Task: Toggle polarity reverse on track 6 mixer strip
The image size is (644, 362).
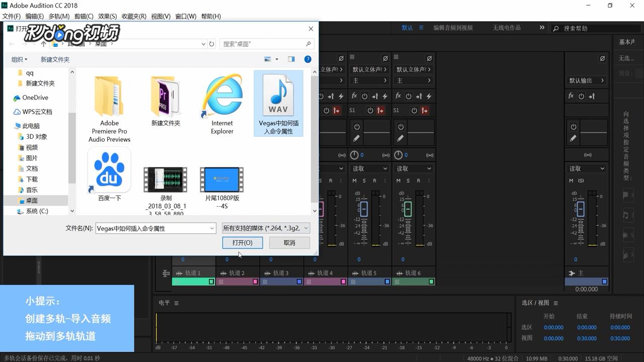Action: point(429,58)
